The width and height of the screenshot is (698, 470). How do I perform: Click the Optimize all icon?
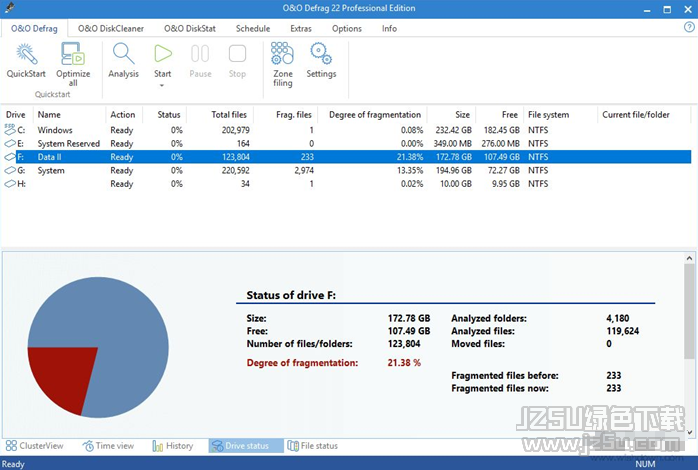click(73, 53)
